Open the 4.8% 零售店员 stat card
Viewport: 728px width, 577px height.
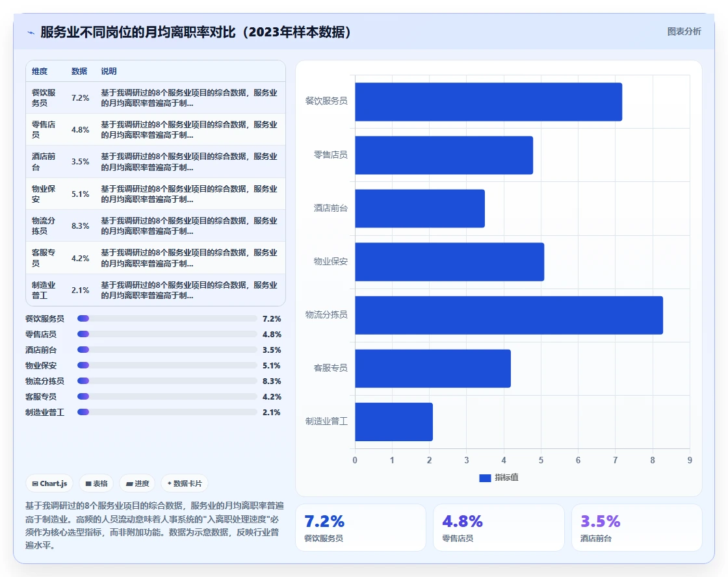(499, 528)
